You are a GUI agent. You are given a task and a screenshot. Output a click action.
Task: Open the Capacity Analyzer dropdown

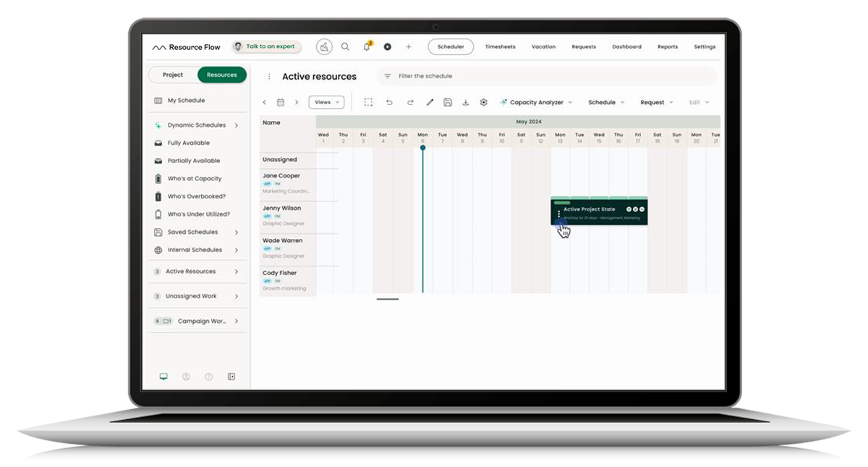click(536, 102)
